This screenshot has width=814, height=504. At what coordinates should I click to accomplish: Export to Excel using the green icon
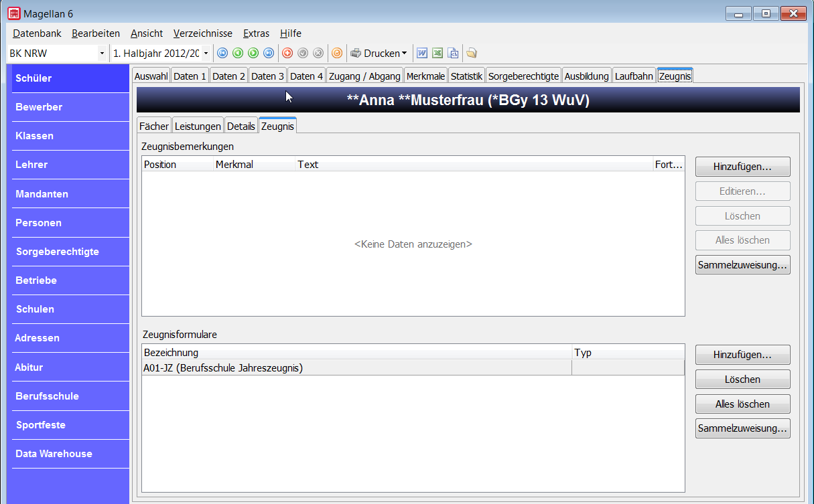click(437, 53)
